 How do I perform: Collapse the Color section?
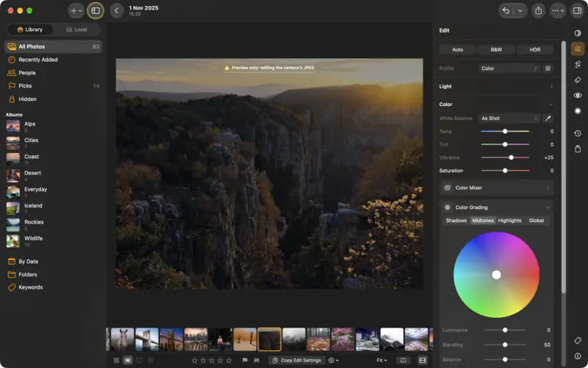pos(496,105)
